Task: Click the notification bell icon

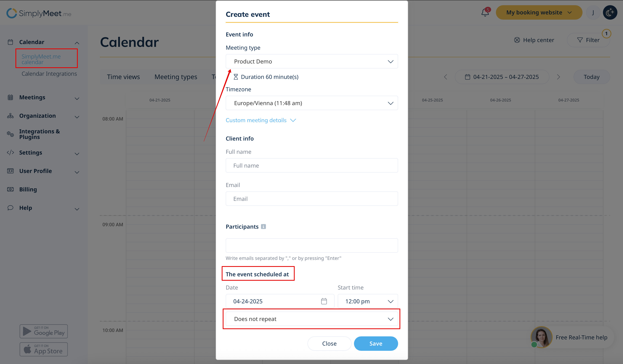Action: (x=485, y=13)
